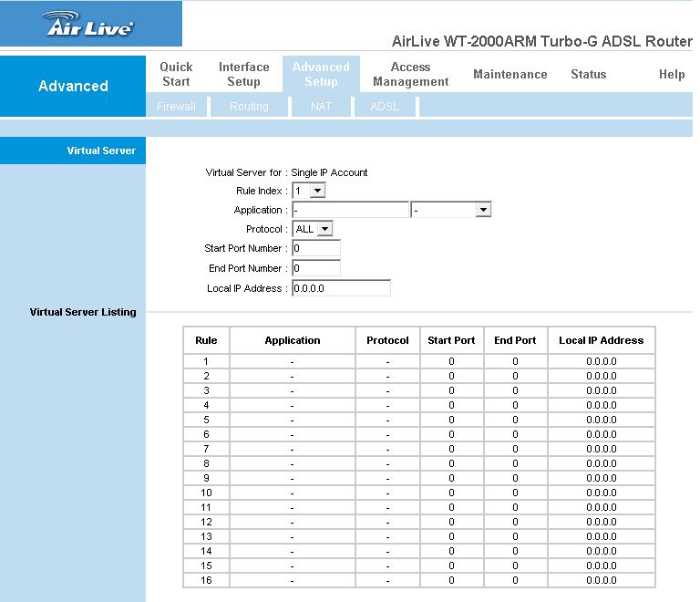700x602 pixels.
Task: Click the AirLive logo
Action: (89, 25)
